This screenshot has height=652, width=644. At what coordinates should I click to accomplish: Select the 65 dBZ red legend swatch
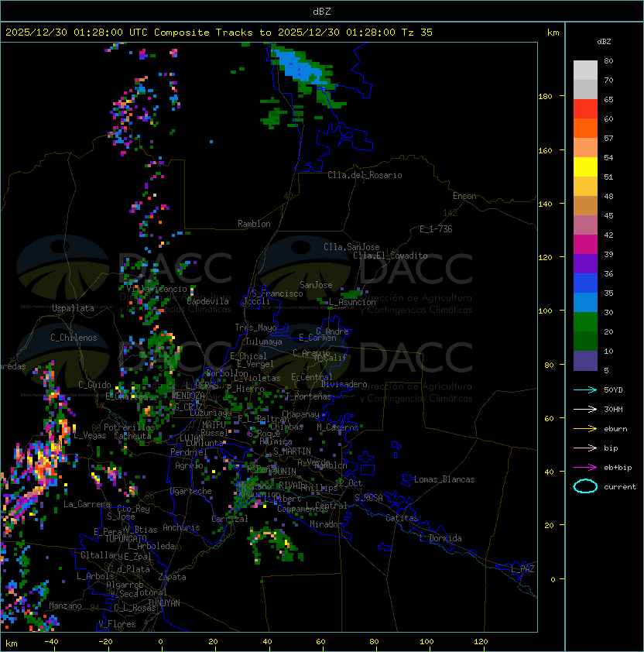(x=585, y=109)
